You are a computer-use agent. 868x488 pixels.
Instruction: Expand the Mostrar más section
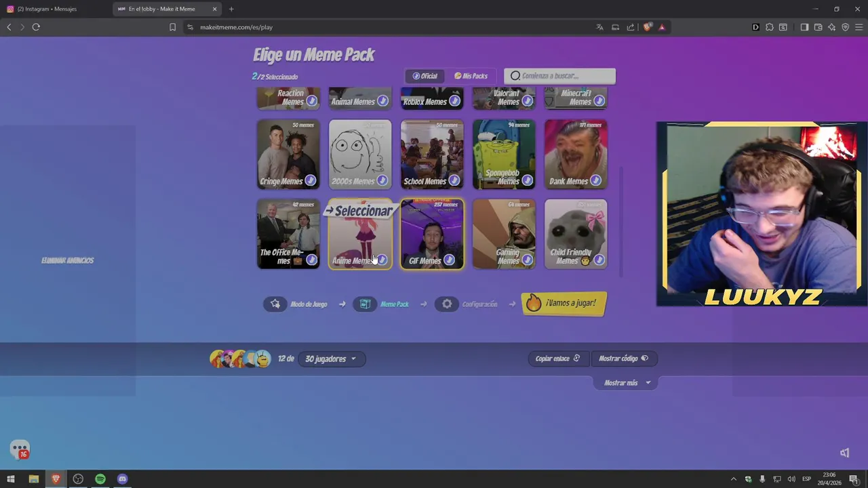(626, 383)
